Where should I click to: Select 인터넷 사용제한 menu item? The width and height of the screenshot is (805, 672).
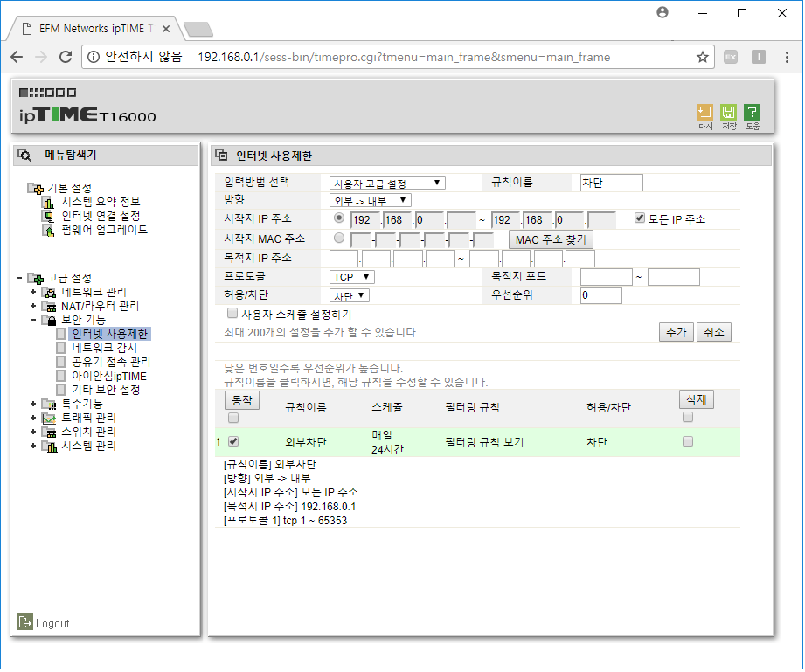110,335
